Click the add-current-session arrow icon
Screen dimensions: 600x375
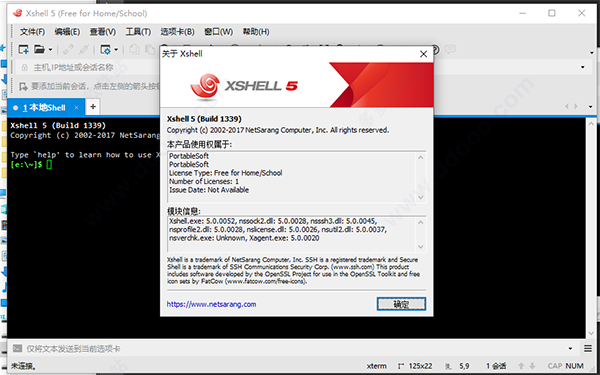(x=23, y=86)
